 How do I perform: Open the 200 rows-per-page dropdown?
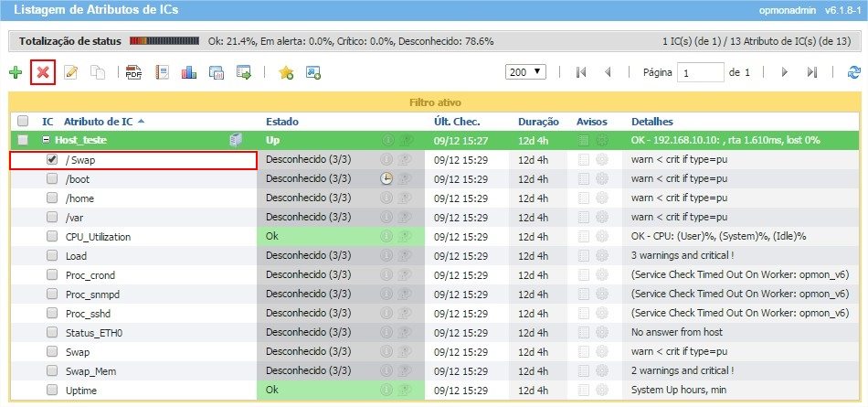[x=525, y=71]
